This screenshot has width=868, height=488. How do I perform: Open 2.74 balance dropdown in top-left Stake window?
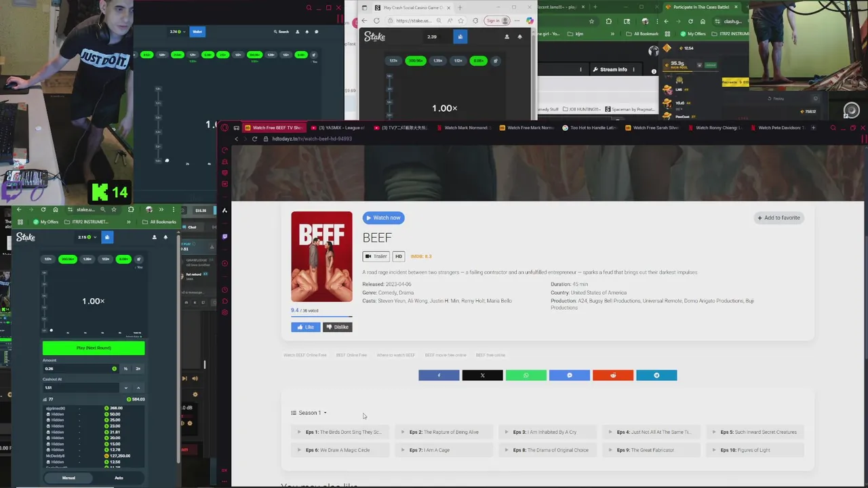[x=178, y=31]
